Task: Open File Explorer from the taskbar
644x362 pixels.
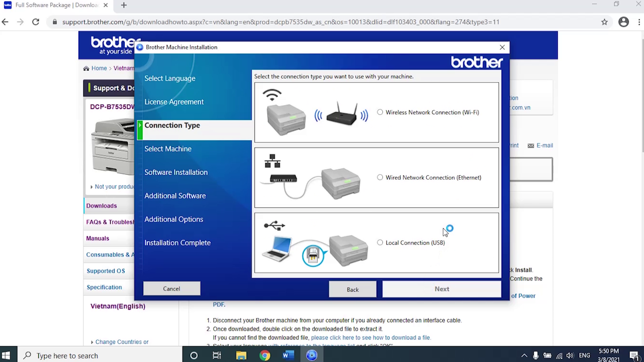Action: [241, 355]
